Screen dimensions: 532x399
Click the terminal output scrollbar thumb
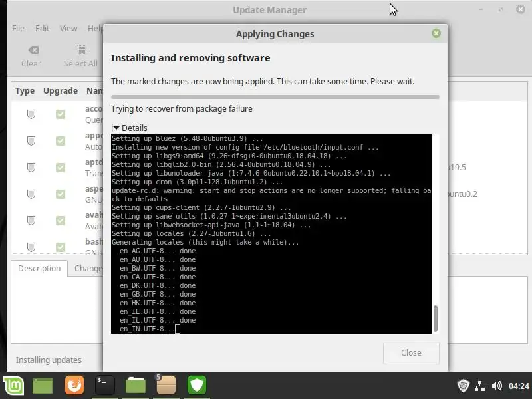pos(436,319)
